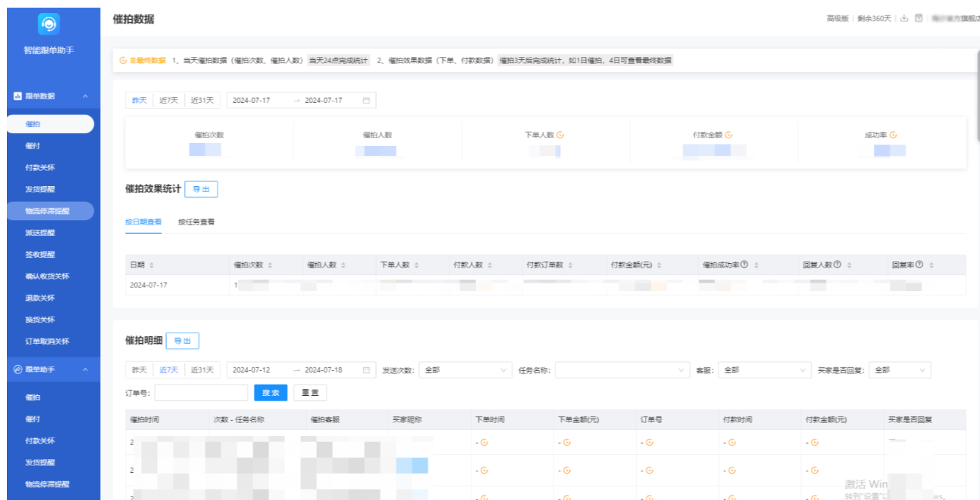The width and height of the screenshot is (980, 500).
Task: Switch to the 按任务查看 tab
Action: 198,222
